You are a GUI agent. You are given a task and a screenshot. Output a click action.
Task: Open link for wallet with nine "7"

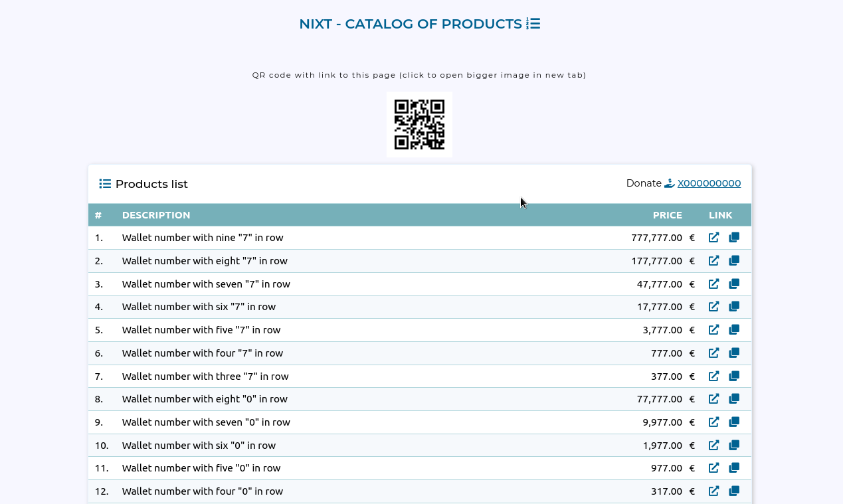[x=713, y=237]
